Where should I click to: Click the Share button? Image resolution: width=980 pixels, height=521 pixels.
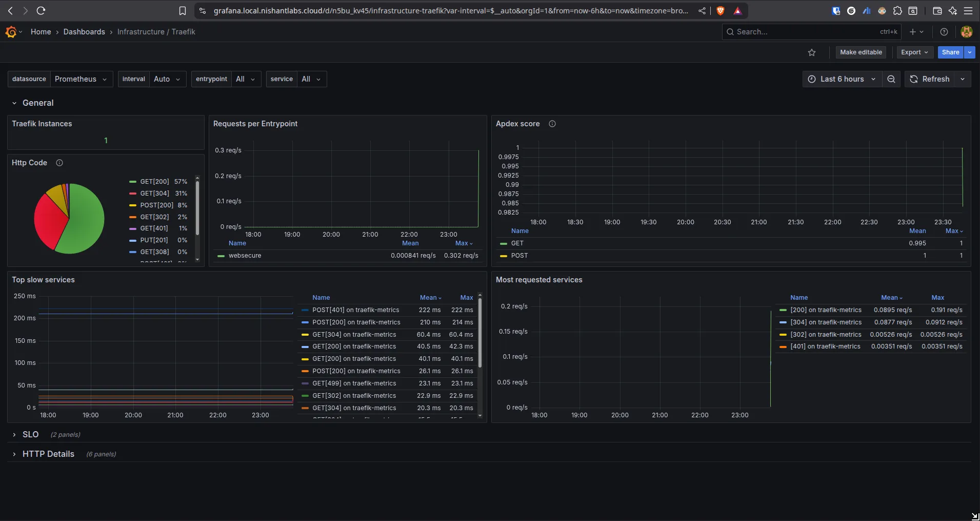tap(950, 52)
